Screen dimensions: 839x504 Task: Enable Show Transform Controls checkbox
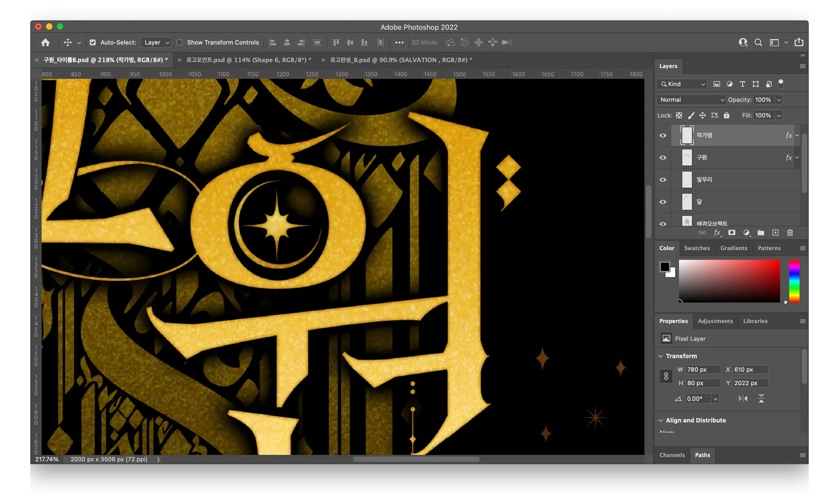click(179, 43)
